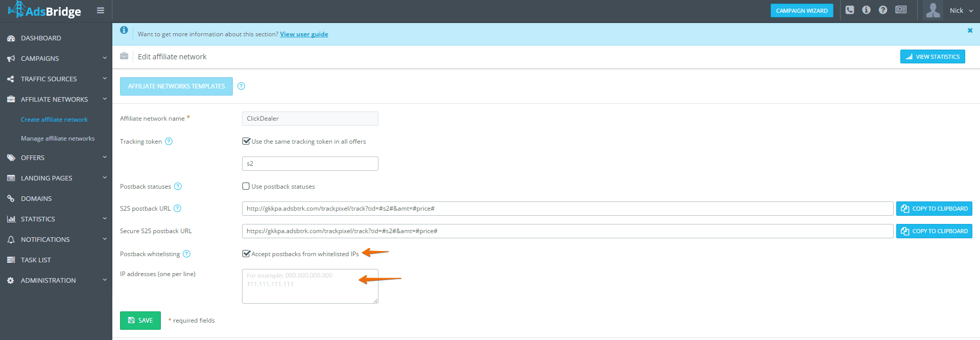Open the help question mark in top bar
Viewport: 980px width, 340px height.
pos(883,10)
